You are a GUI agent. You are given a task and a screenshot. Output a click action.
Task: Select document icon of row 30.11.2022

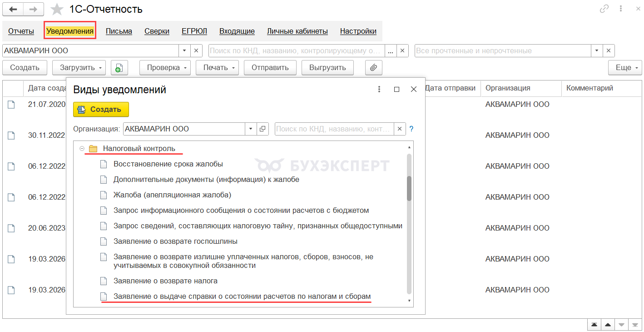pyautogui.click(x=11, y=136)
